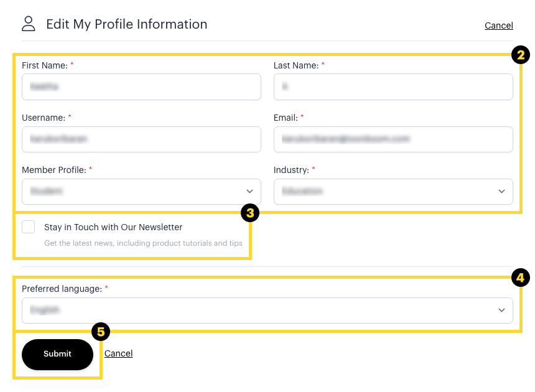Click the Cancel link beside Submit
The image size is (535, 392).
click(118, 353)
